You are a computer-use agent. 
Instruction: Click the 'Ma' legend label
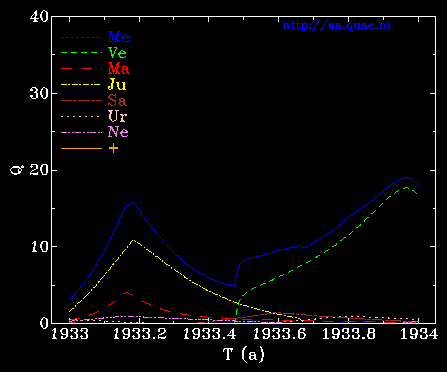(119, 69)
